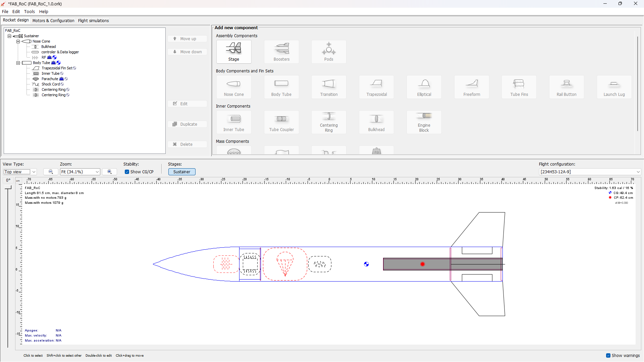Collapse the Sustainer tree node
This screenshot has height=362, width=644.
click(x=9, y=36)
